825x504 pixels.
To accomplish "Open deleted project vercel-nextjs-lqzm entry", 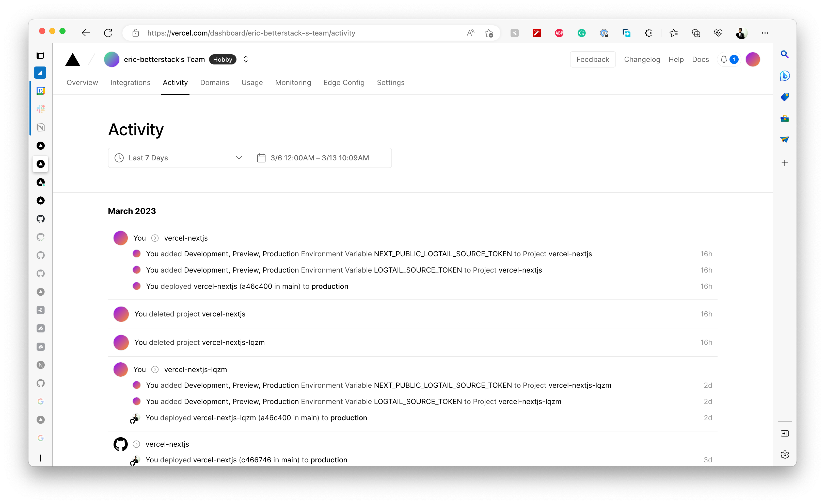I will [412, 342].
